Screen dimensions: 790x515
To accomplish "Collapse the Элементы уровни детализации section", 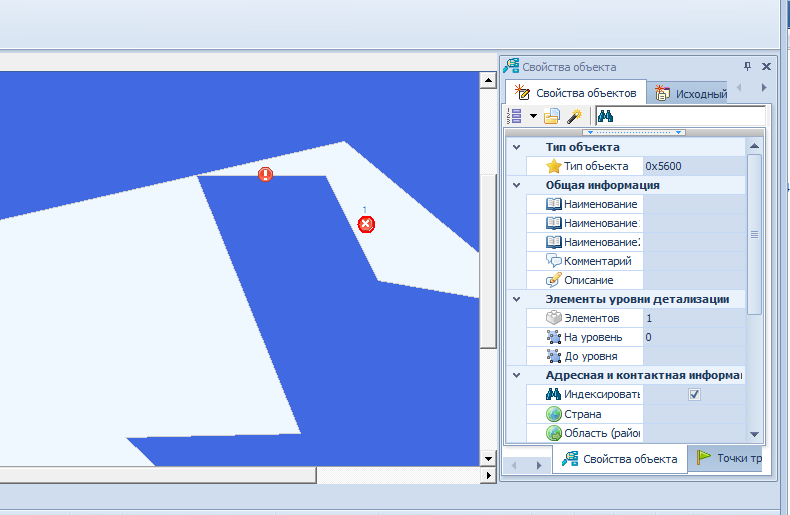I will (x=517, y=299).
